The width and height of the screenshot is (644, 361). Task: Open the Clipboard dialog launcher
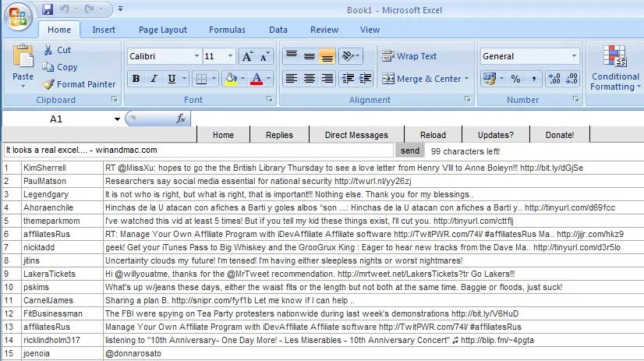click(115, 99)
